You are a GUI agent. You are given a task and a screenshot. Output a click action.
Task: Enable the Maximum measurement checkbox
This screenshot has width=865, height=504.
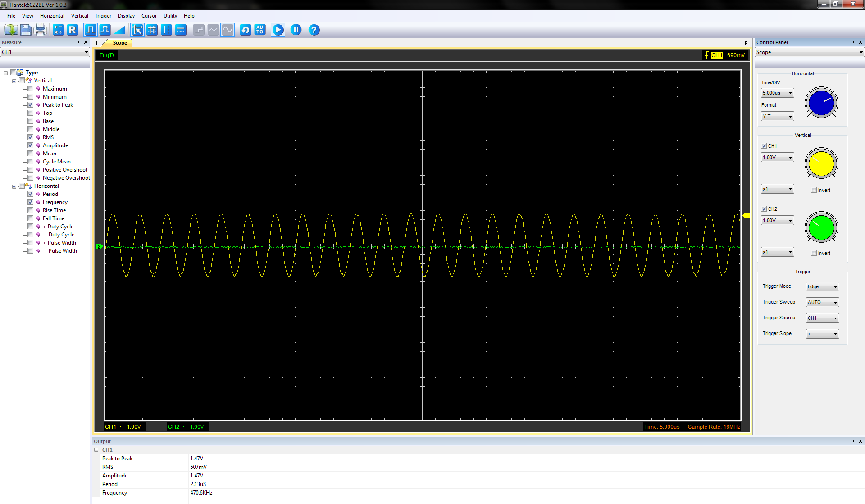(x=31, y=89)
